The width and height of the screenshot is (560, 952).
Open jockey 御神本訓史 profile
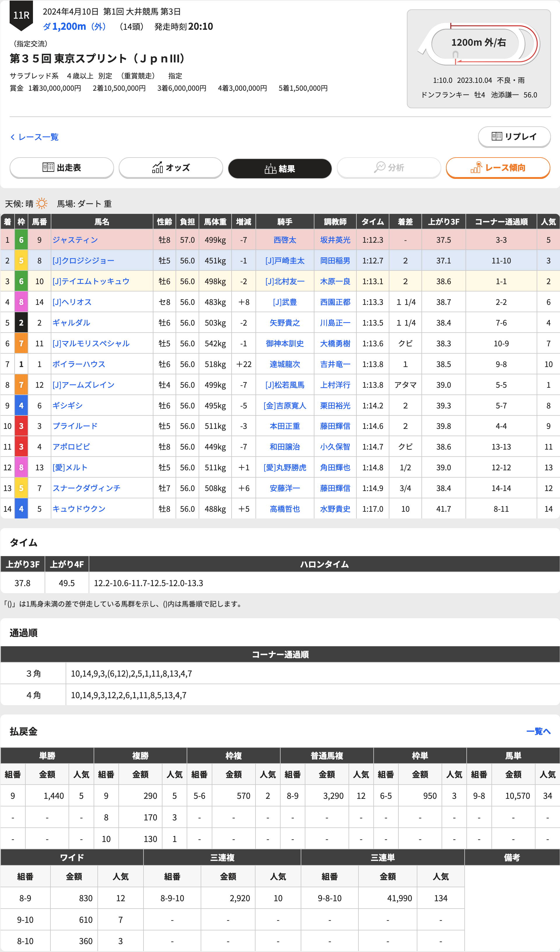click(x=285, y=343)
